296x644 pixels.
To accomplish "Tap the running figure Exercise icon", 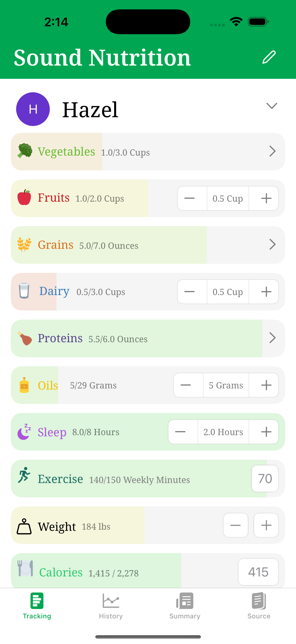I will point(24,475).
